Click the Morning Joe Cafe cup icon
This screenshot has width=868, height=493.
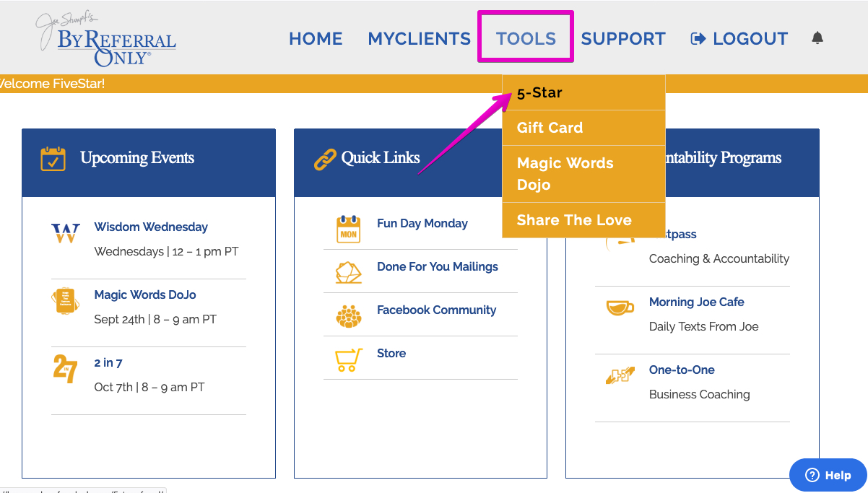pos(620,307)
